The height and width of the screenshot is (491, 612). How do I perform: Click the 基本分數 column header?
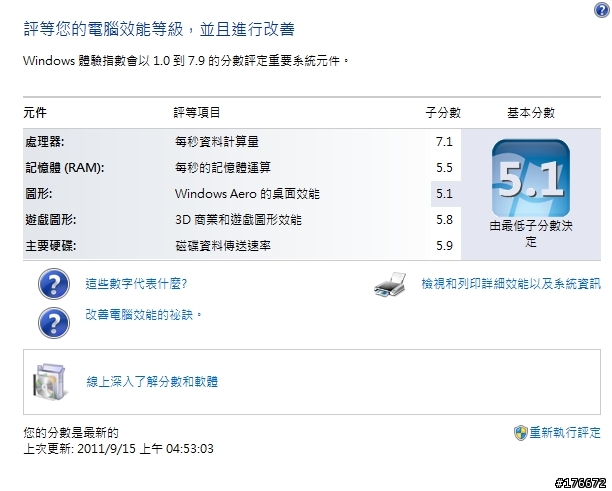531,113
